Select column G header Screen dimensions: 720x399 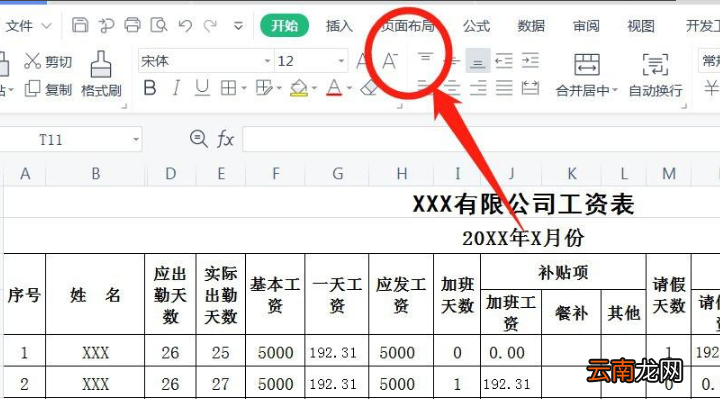point(338,174)
